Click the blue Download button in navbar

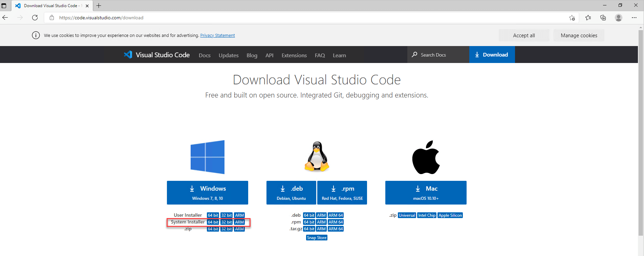(x=492, y=55)
